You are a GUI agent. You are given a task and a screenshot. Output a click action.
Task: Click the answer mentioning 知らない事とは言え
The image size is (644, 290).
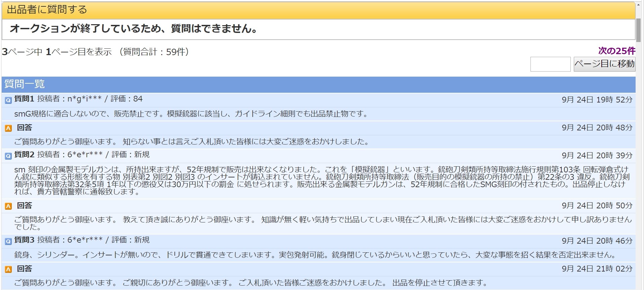(x=192, y=142)
